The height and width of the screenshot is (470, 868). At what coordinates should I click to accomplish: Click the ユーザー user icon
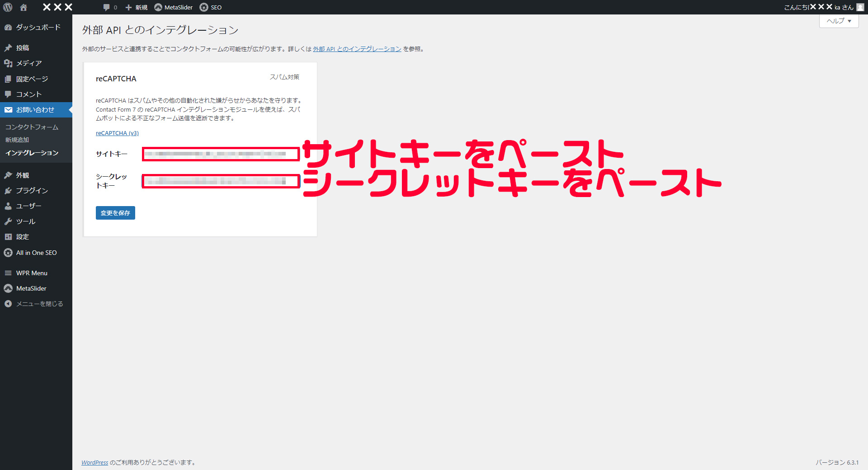point(8,206)
